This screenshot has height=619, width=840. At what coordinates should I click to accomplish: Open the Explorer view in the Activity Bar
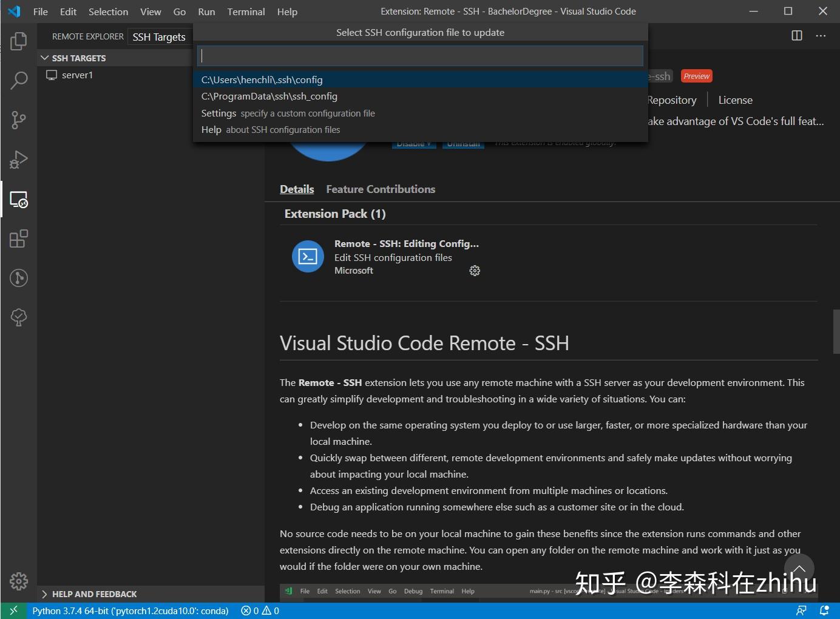pos(18,41)
